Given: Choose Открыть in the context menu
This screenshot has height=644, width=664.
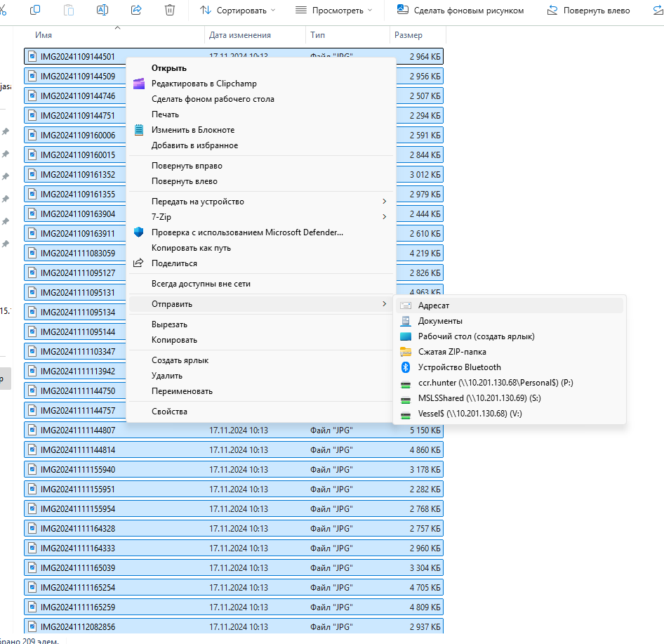Looking at the screenshot, I should pyautogui.click(x=261, y=68).
